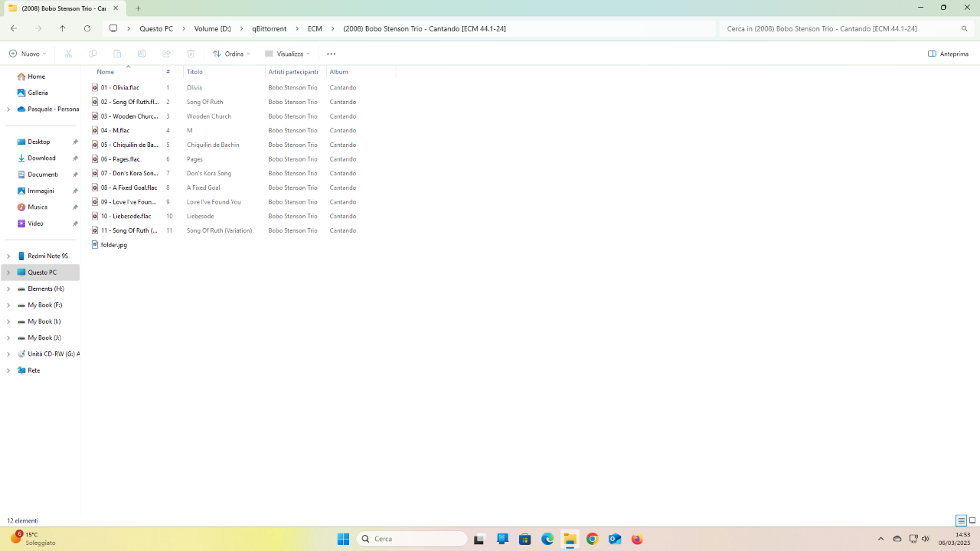Open Google Chrome from taskbar
This screenshot has width=980, height=551.
tap(592, 539)
